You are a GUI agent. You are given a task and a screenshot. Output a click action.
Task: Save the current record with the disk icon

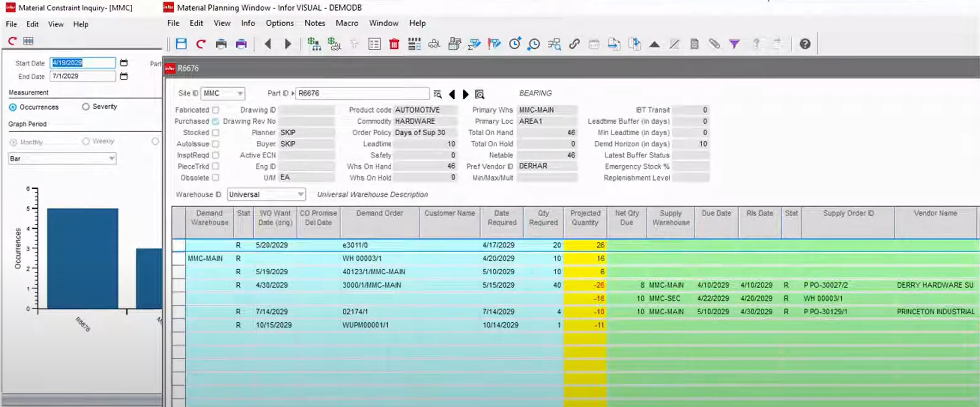click(x=181, y=44)
